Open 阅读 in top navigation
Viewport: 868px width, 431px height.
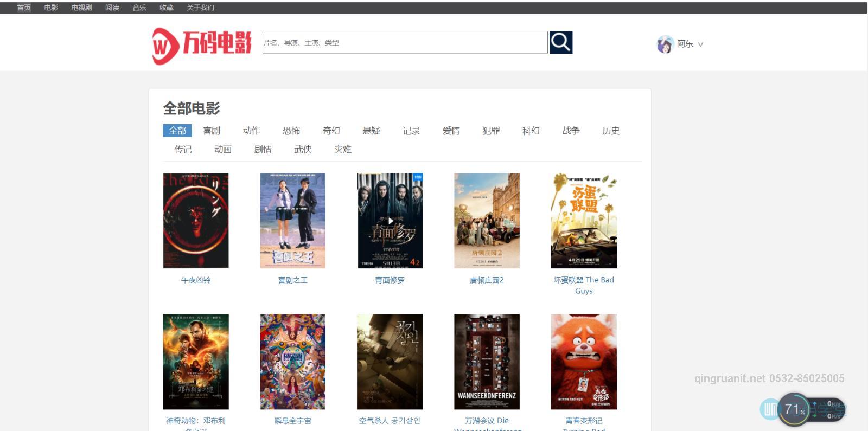[112, 8]
